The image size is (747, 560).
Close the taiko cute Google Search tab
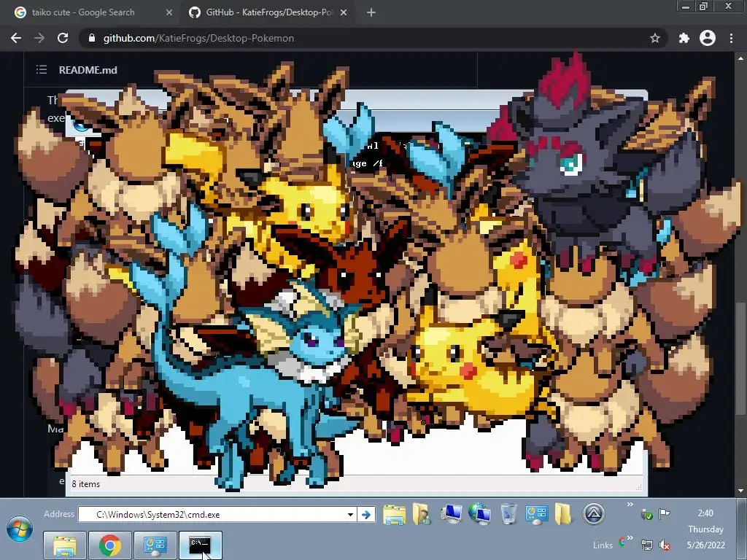click(x=169, y=12)
